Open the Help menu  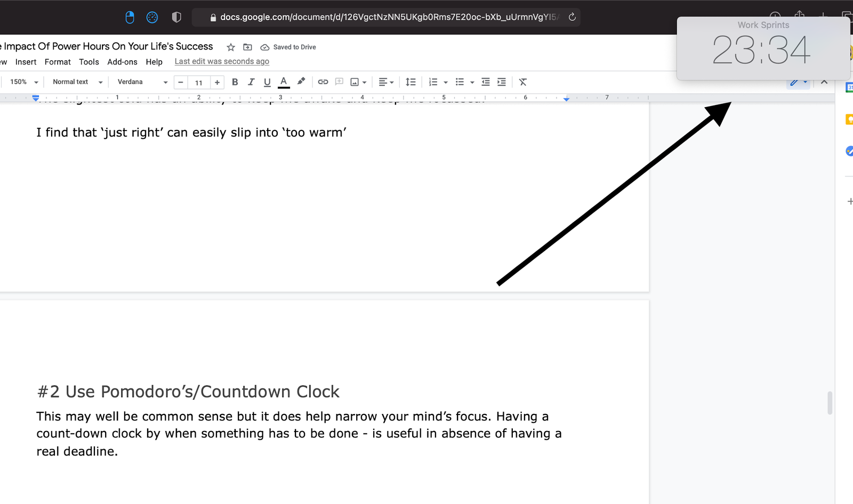click(x=154, y=62)
